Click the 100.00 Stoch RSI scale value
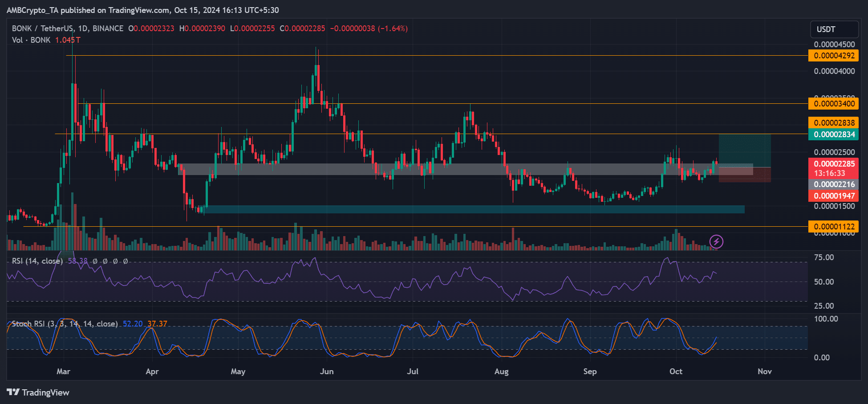The height and width of the screenshot is (404, 868). coord(826,319)
